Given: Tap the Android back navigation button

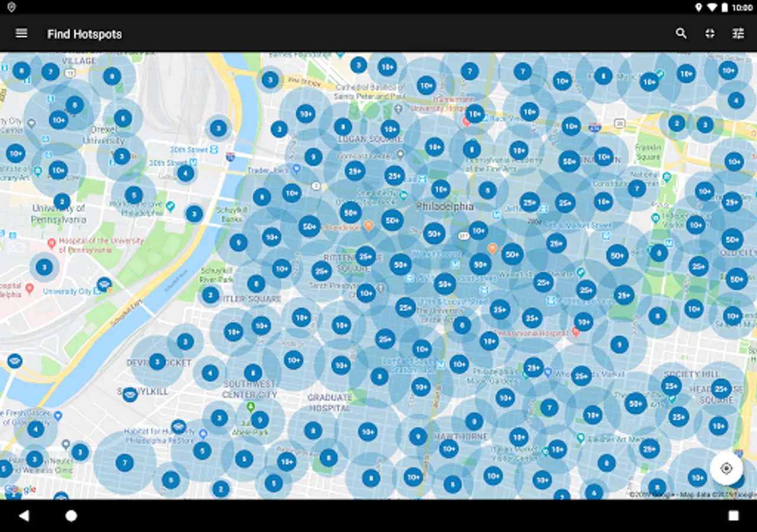Looking at the screenshot, I should (24, 515).
